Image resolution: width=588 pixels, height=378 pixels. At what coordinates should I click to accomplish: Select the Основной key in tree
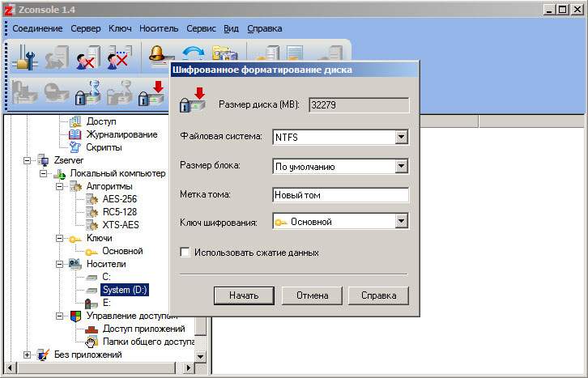pos(122,251)
